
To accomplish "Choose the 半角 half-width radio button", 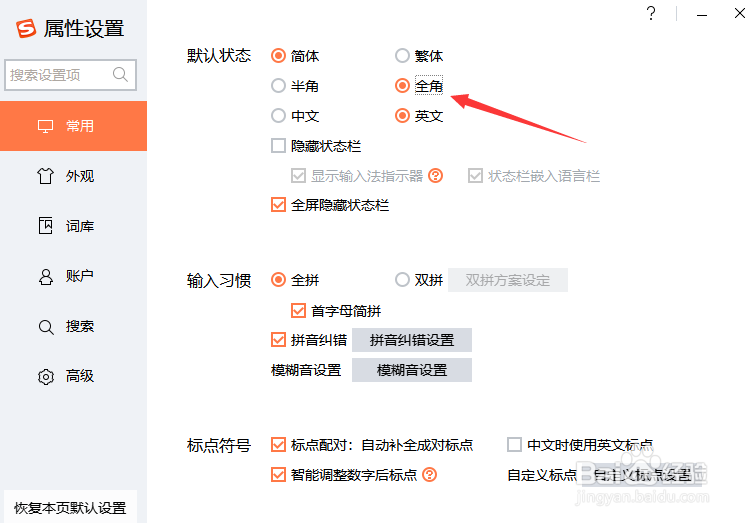I will click(x=278, y=86).
